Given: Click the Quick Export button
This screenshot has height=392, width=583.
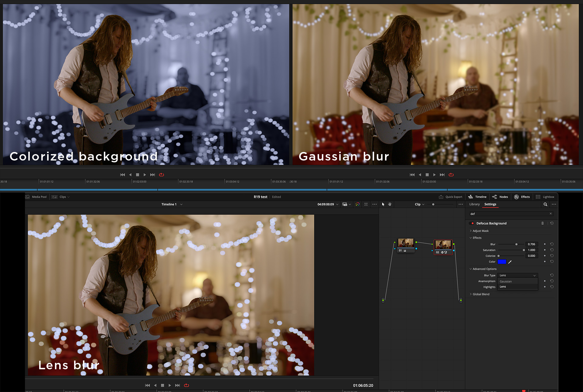Looking at the screenshot, I should (451, 196).
